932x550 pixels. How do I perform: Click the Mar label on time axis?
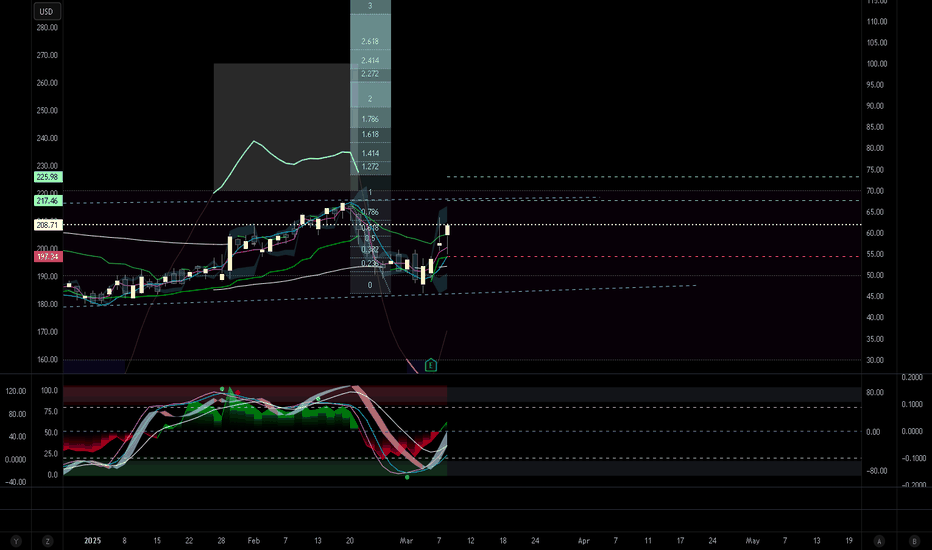click(x=406, y=541)
